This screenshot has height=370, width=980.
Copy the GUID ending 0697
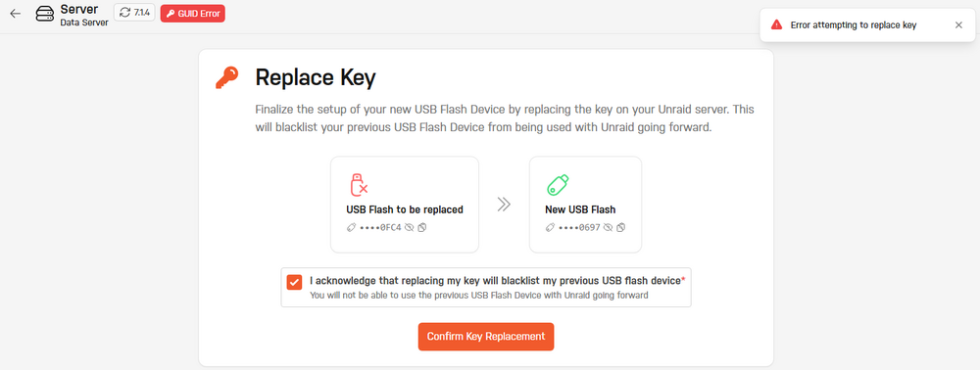[x=620, y=228]
